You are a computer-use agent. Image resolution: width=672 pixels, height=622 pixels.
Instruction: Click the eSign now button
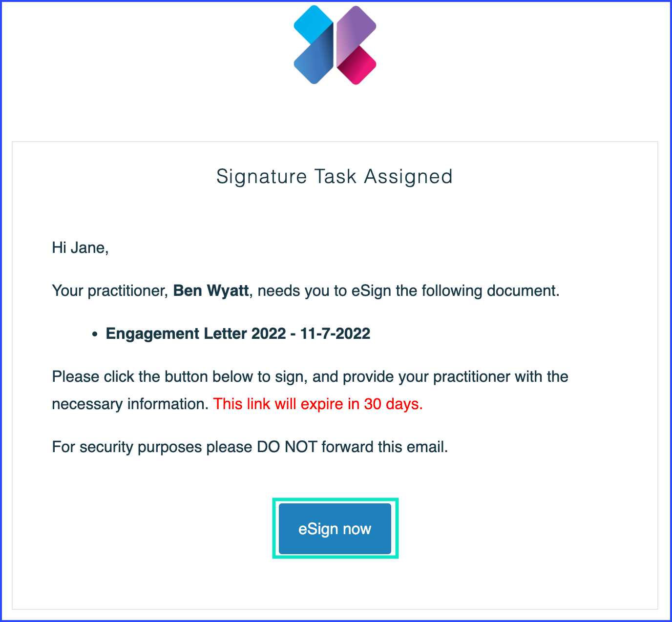coord(335,529)
